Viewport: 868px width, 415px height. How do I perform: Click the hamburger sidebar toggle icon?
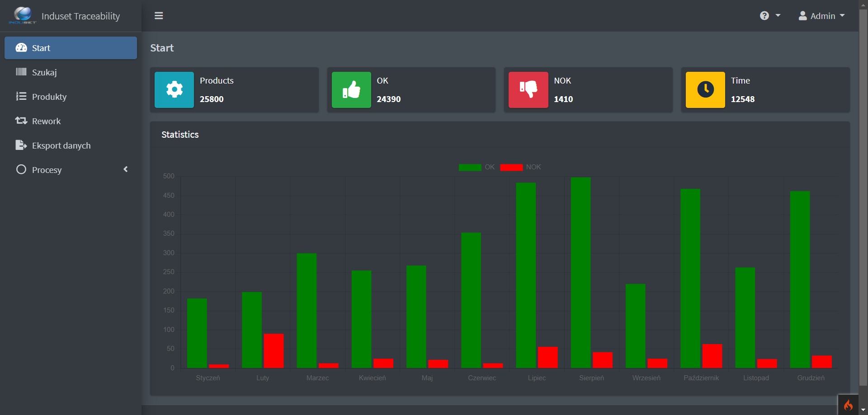pyautogui.click(x=159, y=16)
